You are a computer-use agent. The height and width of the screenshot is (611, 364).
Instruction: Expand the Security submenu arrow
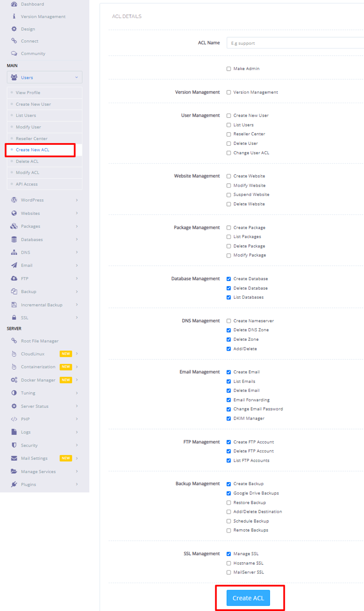point(77,445)
